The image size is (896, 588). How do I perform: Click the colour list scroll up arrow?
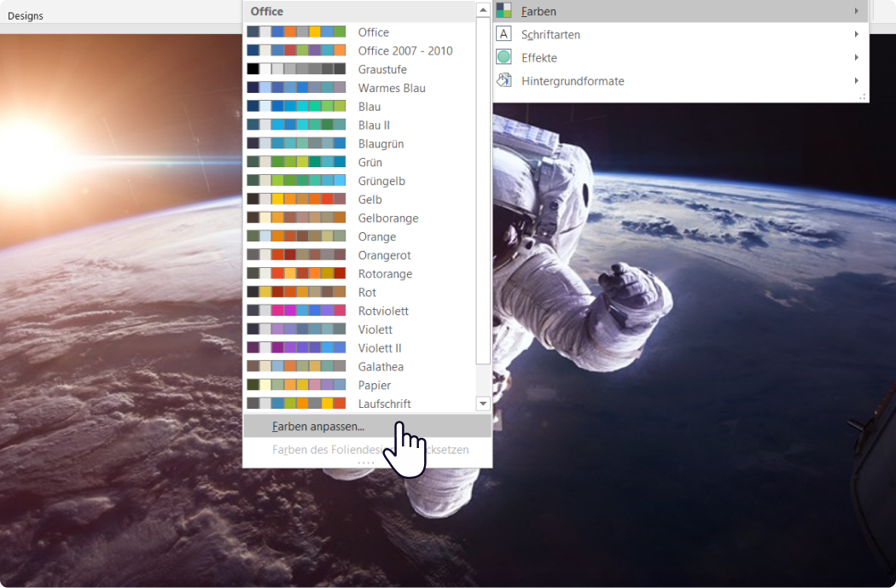coord(483,9)
